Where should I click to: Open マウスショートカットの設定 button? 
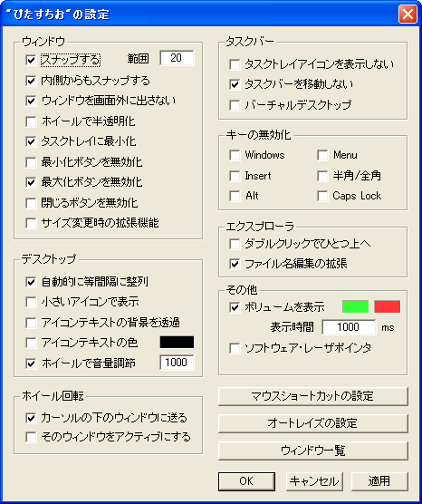[313, 396]
